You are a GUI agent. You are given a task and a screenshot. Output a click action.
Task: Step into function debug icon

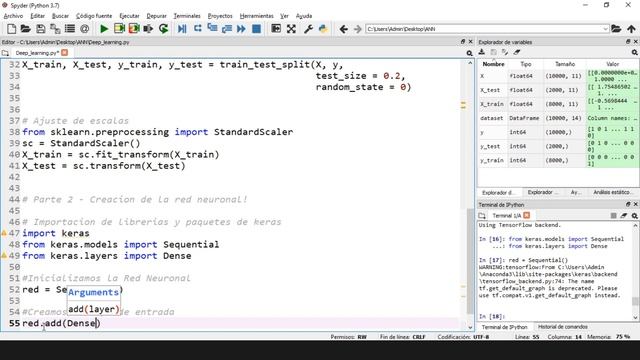(x=212, y=29)
